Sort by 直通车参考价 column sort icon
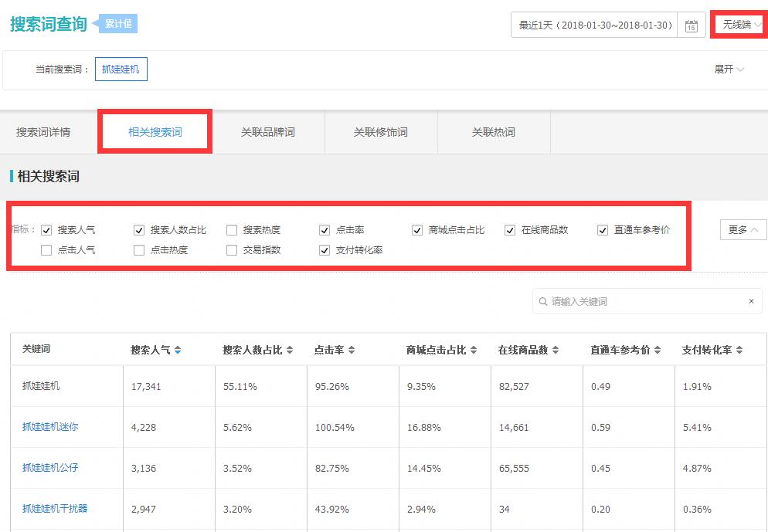 [658, 349]
